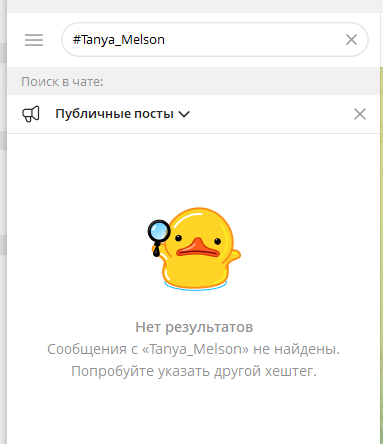
Task: Click the duck with magnifier sticker
Action: 194,249
